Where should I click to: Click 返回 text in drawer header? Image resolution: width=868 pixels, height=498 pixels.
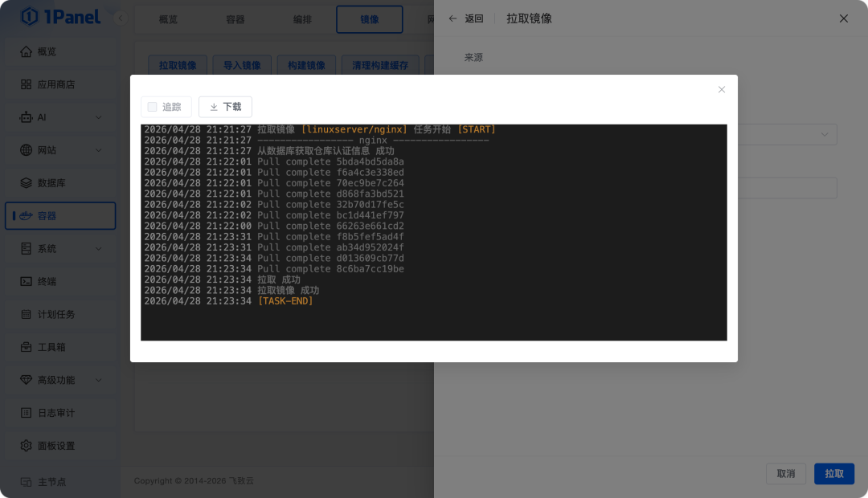474,18
